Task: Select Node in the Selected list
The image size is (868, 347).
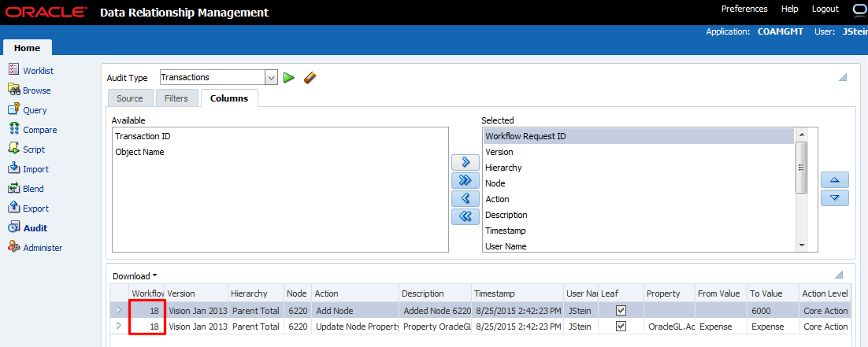Action: pyautogui.click(x=639, y=183)
